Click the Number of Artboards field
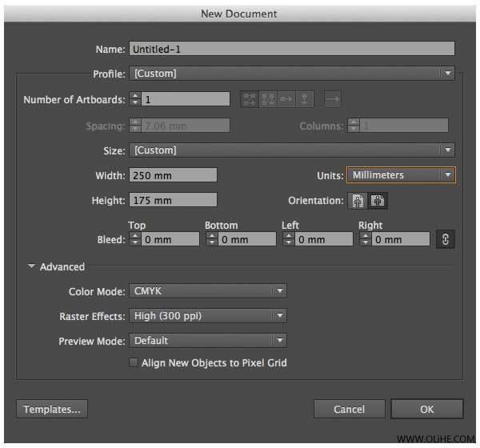This screenshot has height=448, width=480. click(186, 99)
